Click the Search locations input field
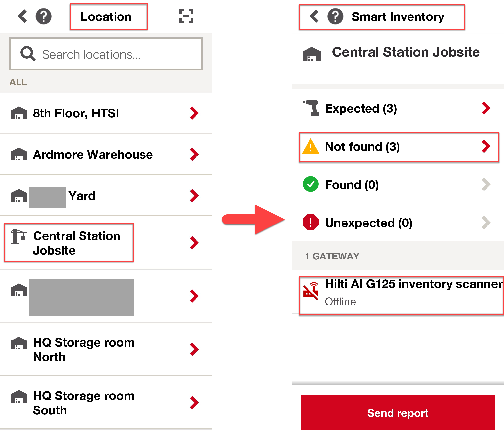504x438 pixels. click(x=106, y=54)
